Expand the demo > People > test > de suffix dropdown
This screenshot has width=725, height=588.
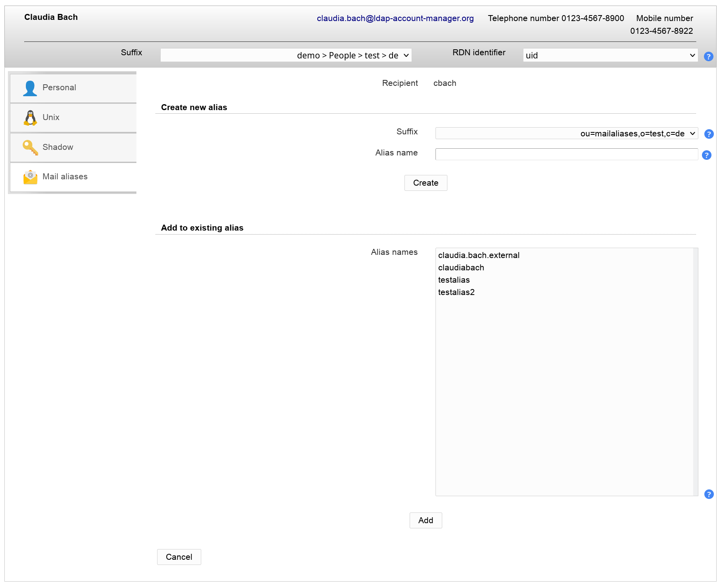point(286,55)
